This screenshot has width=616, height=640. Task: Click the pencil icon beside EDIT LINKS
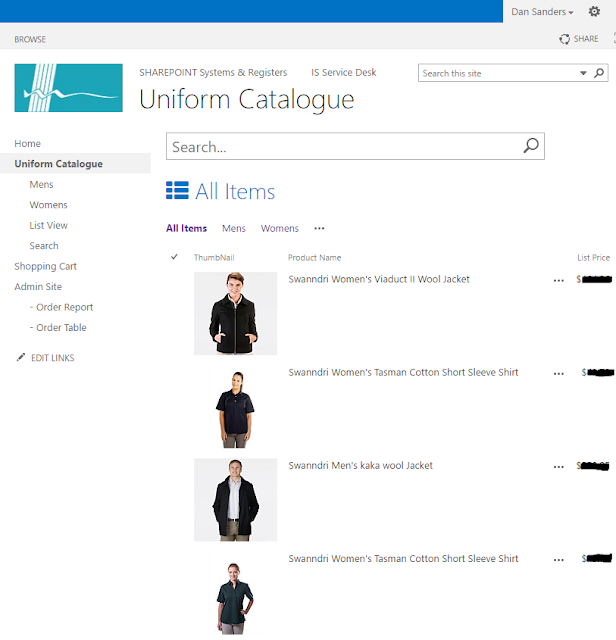pos(20,358)
